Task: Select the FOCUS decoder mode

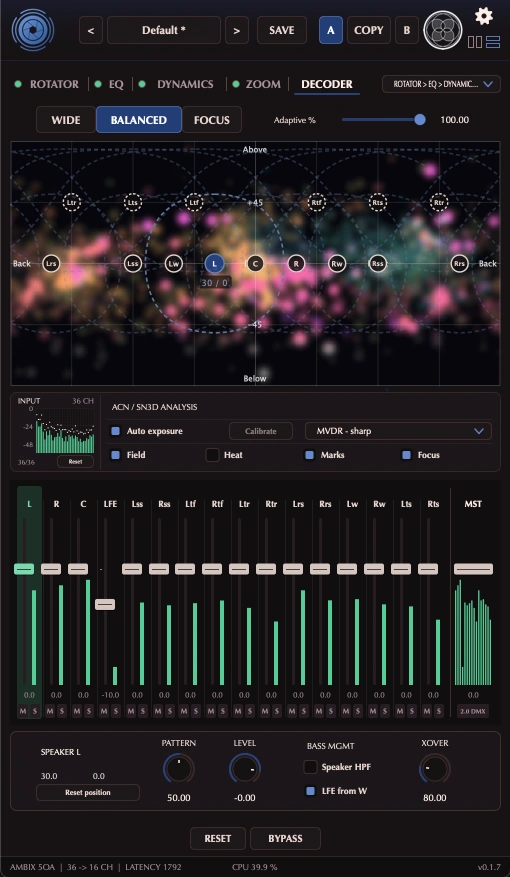Action: click(x=212, y=120)
